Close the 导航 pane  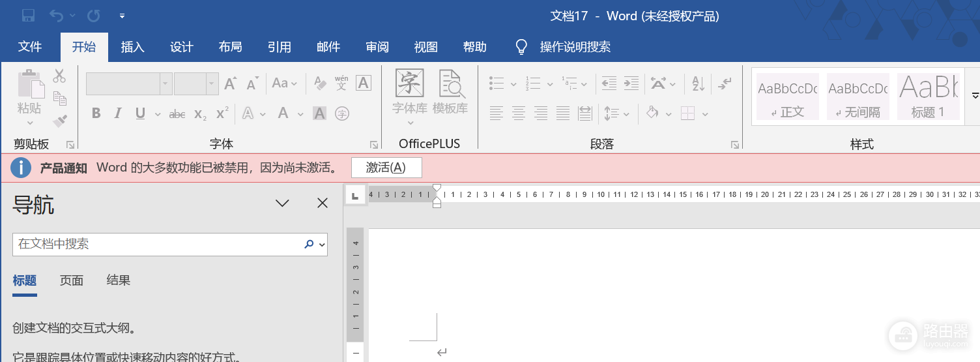tap(323, 204)
